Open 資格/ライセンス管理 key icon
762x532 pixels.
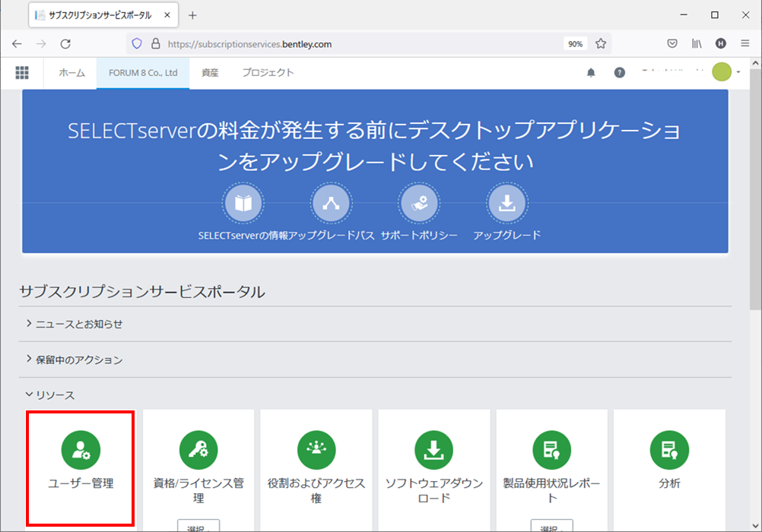click(198, 450)
